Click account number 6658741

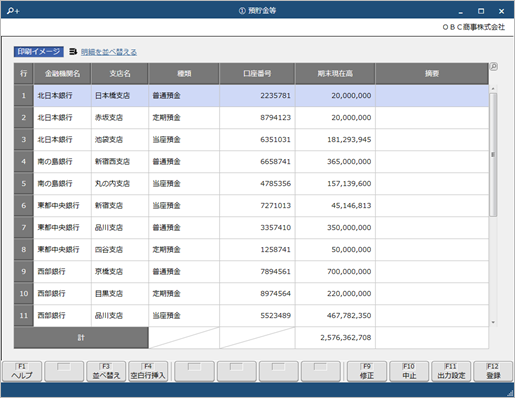[275, 162]
